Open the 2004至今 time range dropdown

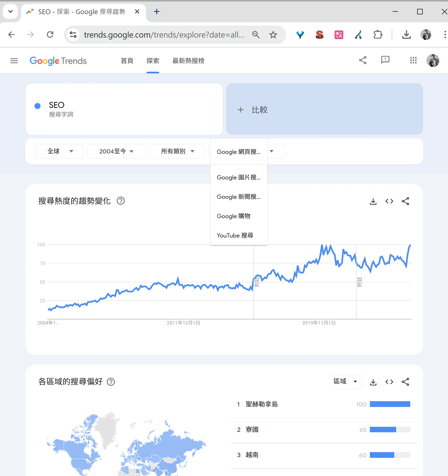[116, 151]
